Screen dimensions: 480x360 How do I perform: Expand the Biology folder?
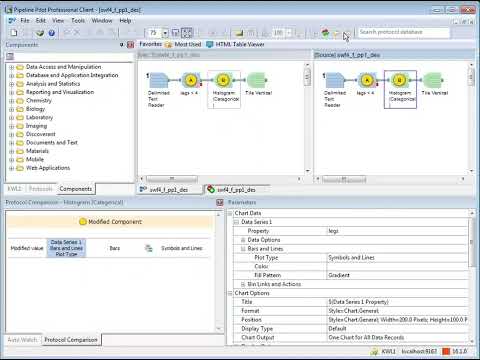[11, 109]
